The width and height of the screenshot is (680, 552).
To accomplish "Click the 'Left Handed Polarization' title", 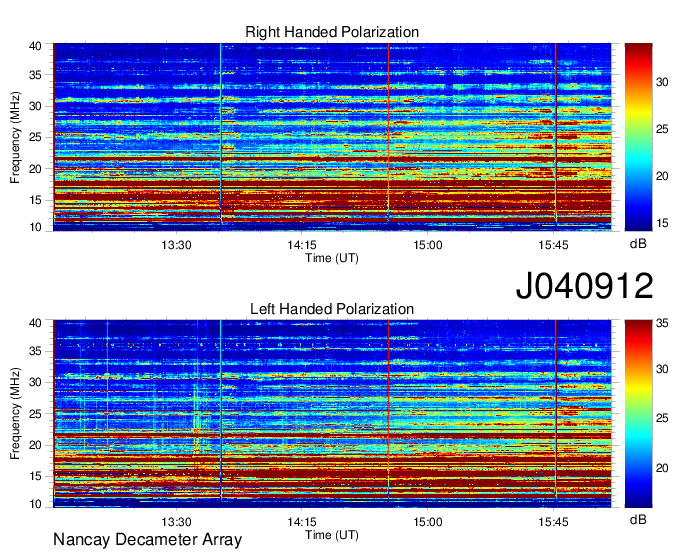I will coord(332,309).
